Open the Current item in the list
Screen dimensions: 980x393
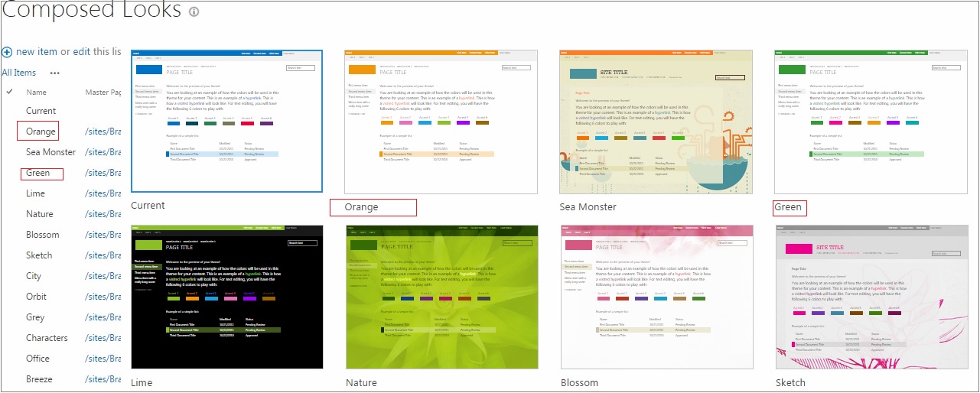pos(41,111)
